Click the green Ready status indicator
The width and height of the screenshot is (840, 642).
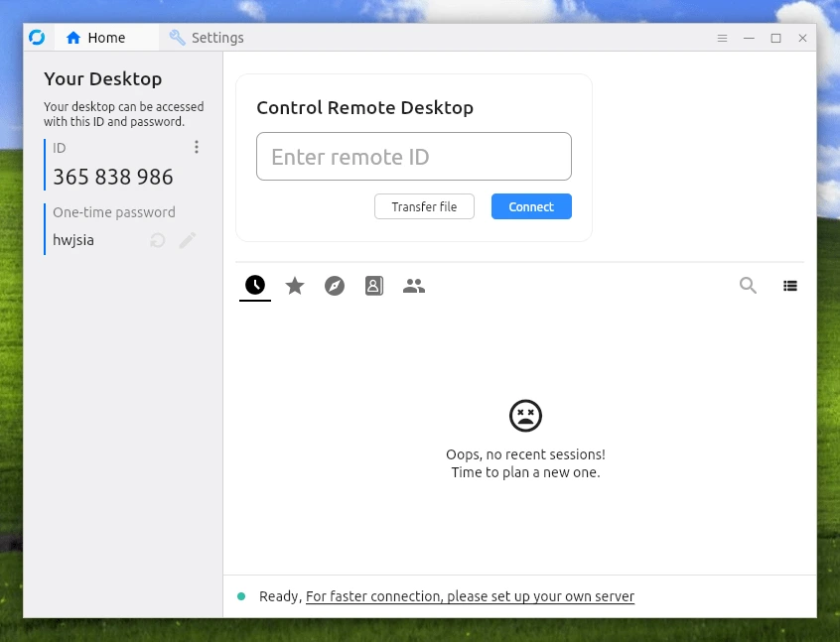point(241,596)
